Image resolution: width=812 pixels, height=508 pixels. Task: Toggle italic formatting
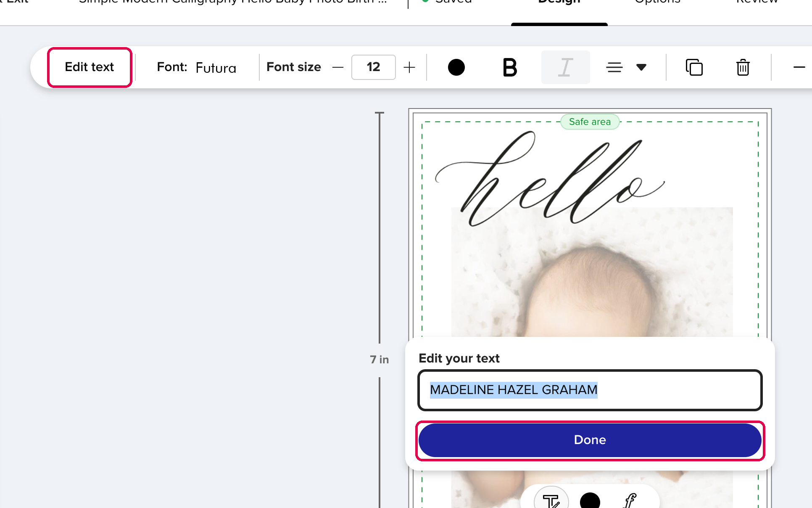pos(565,67)
